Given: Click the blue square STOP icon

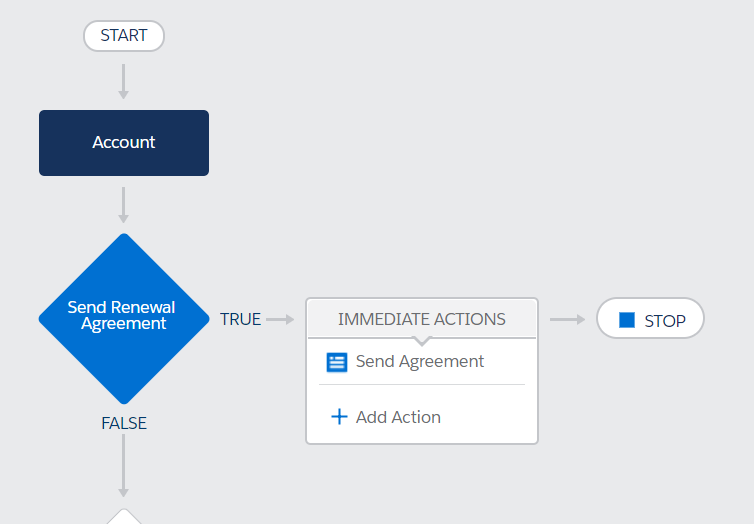Looking at the screenshot, I should [x=627, y=320].
